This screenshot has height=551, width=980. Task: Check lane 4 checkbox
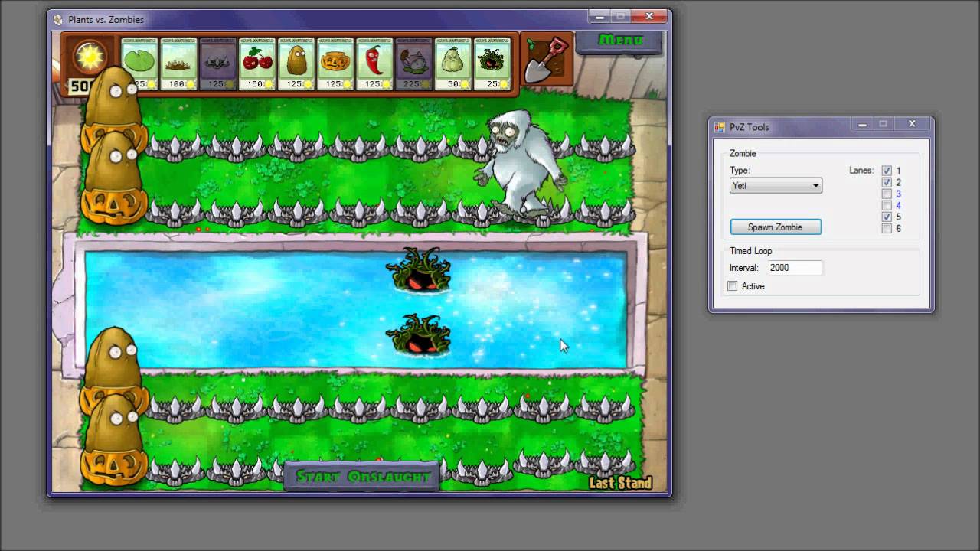pos(887,205)
